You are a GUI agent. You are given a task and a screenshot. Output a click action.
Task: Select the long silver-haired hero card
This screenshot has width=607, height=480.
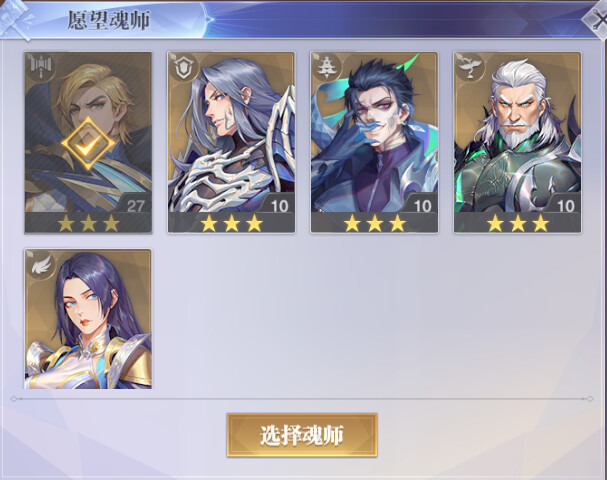[x=231, y=142]
